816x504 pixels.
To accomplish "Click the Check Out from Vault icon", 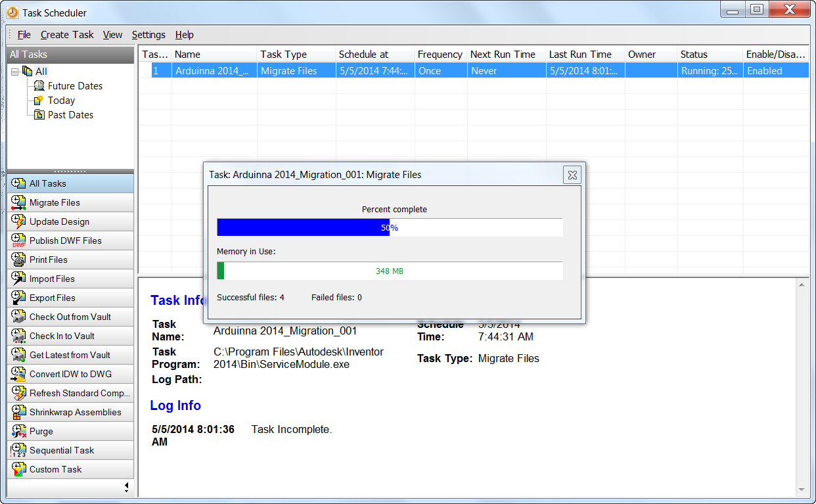I will 18,317.
